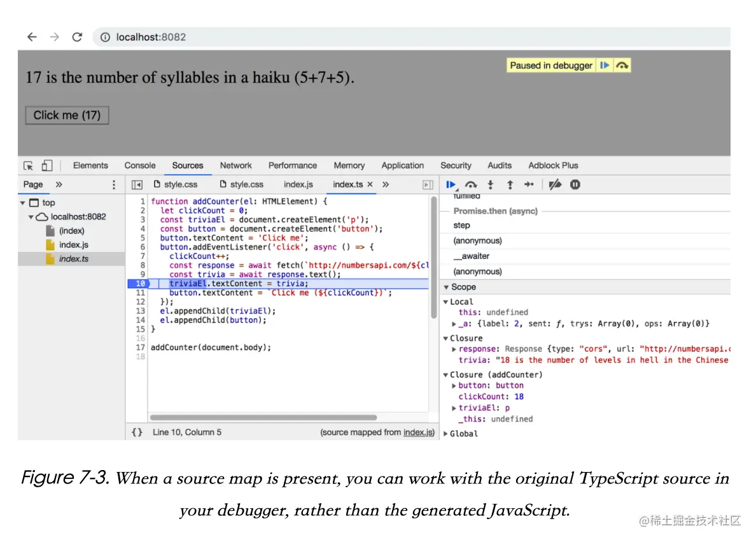Expand the response: Response object

pyautogui.click(x=454, y=349)
